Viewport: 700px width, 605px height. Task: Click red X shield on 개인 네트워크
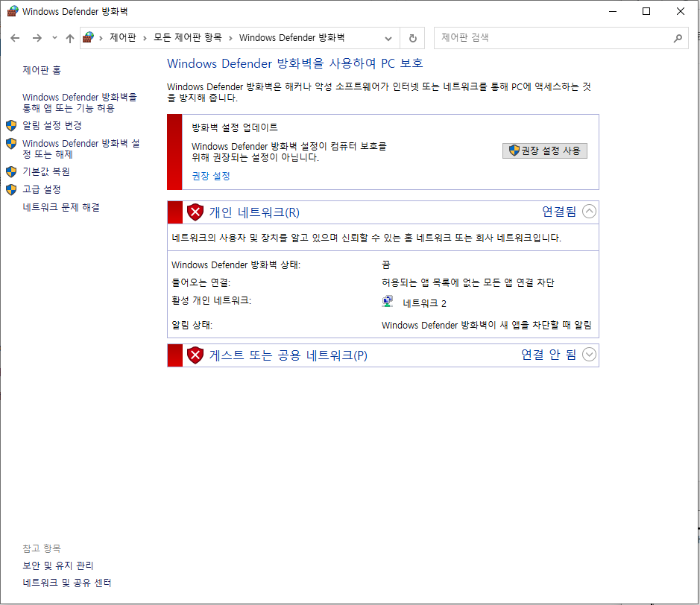pos(195,212)
